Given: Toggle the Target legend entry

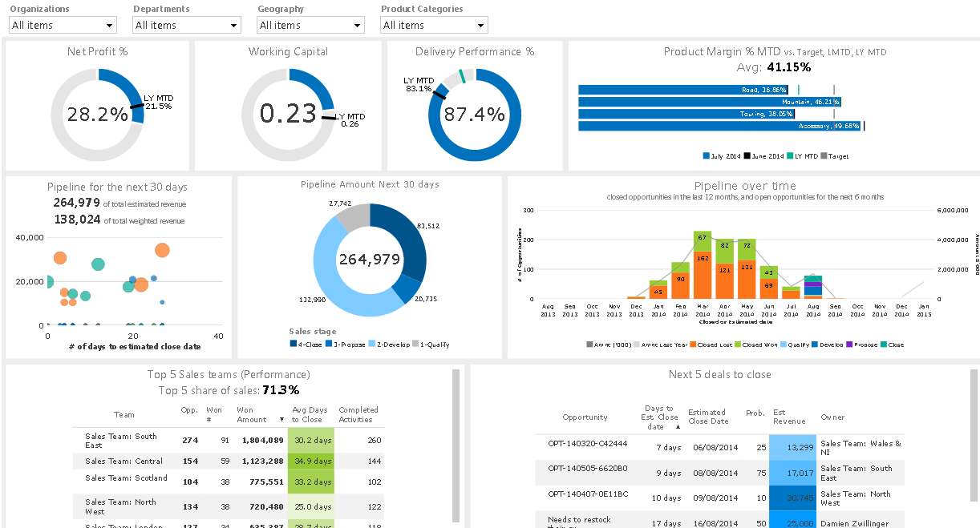Looking at the screenshot, I should click(x=835, y=156).
